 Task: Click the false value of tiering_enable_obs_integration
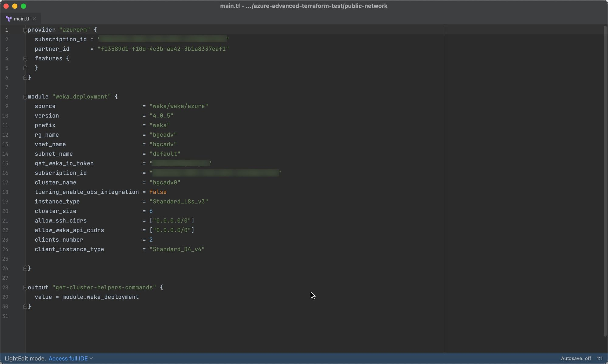coord(158,192)
